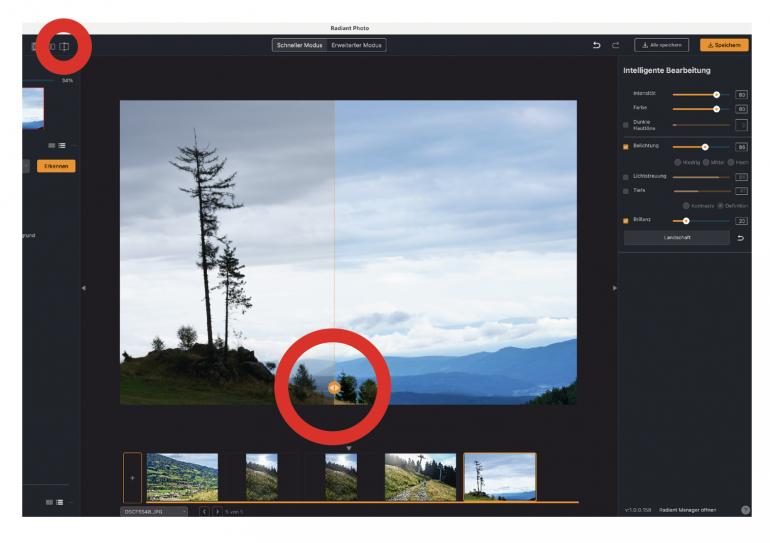Select the Kontraste radio option
The width and height of the screenshot is (770, 543).
(686, 206)
